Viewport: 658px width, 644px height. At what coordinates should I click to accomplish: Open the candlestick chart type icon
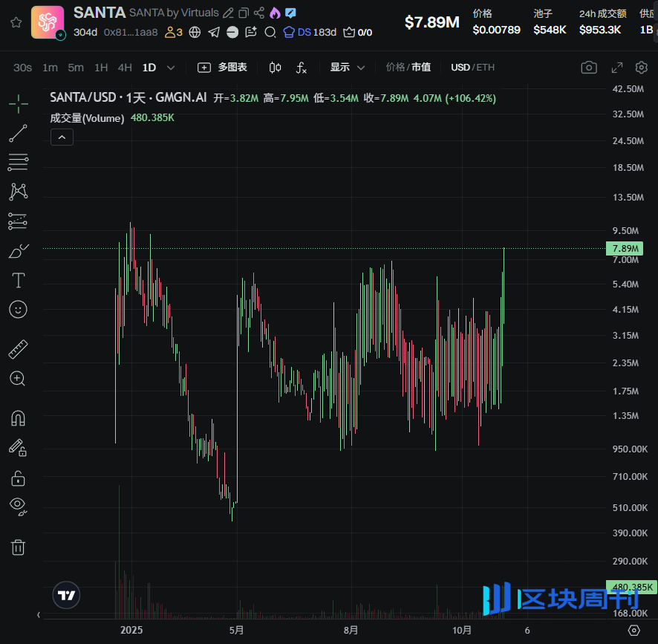coord(276,68)
